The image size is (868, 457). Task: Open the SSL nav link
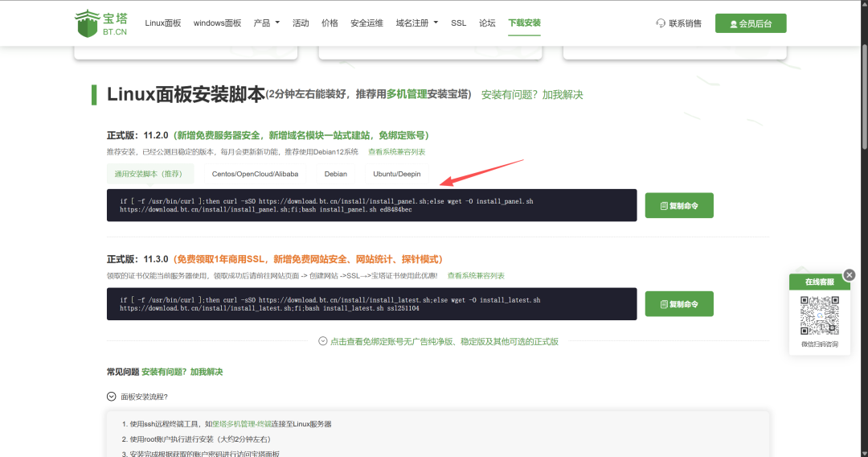[x=458, y=23]
